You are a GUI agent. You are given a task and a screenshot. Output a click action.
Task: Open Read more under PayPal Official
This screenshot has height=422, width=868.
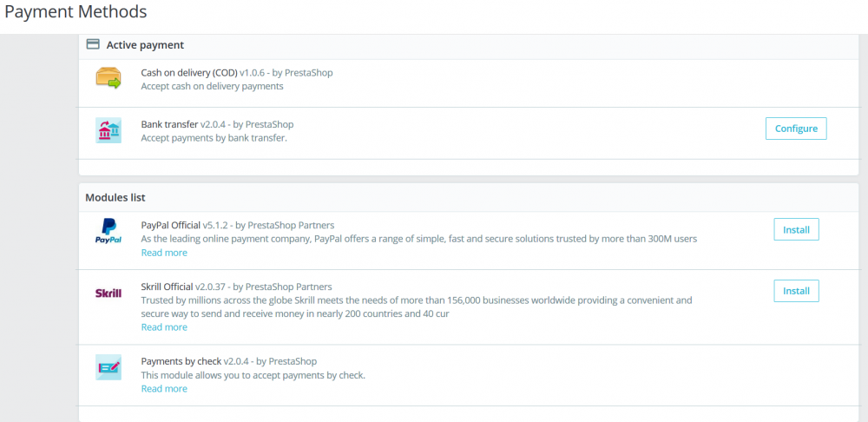tap(164, 253)
